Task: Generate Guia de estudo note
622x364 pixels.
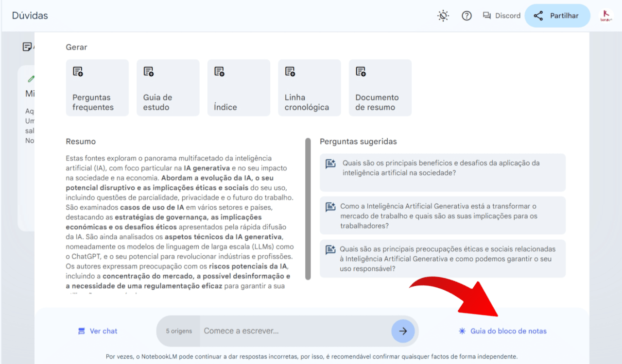Action: [168, 88]
